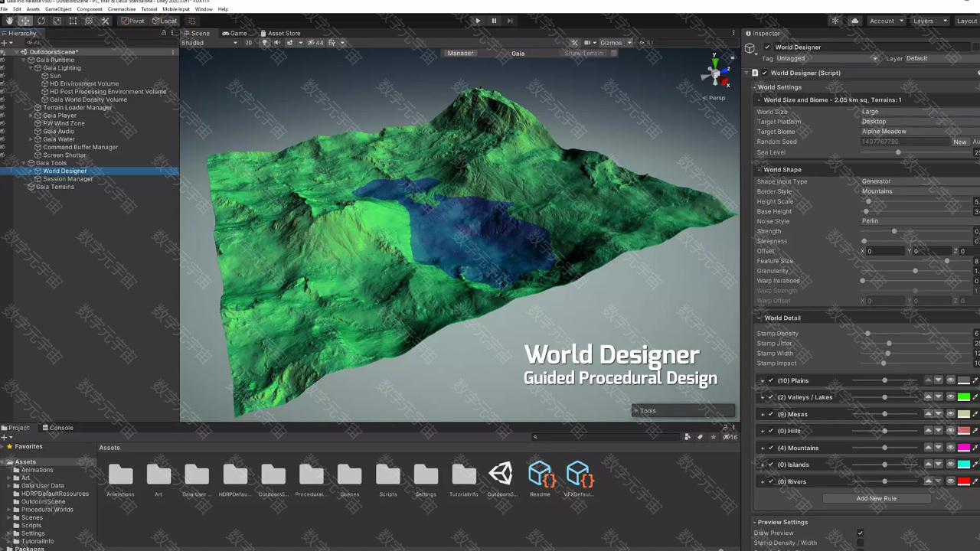
Task: Toggle scene lighting bulb icon
Action: tap(265, 43)
